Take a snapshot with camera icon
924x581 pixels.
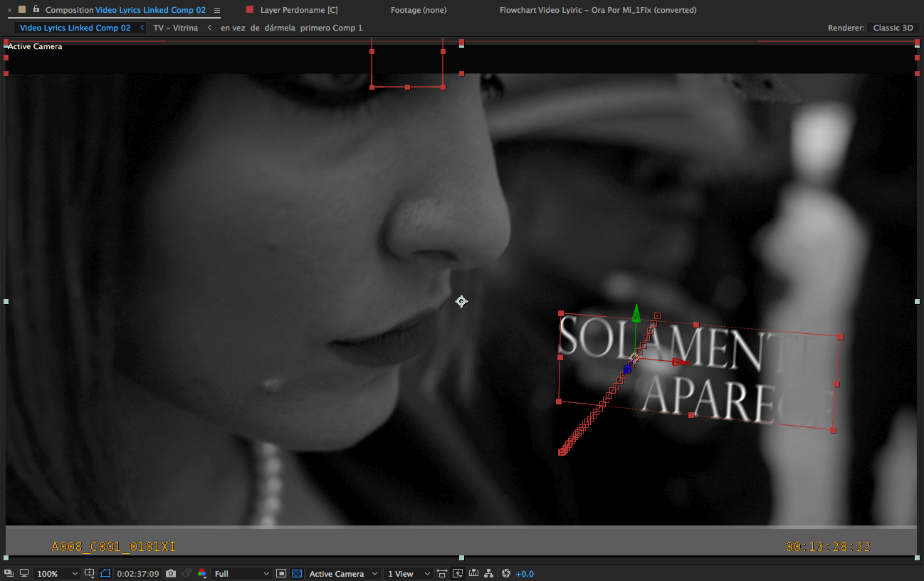171,573
